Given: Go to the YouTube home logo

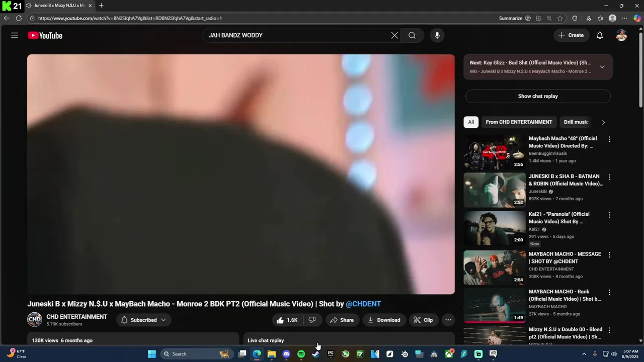Looking at the screenshot, I should [x=45, y=35].
